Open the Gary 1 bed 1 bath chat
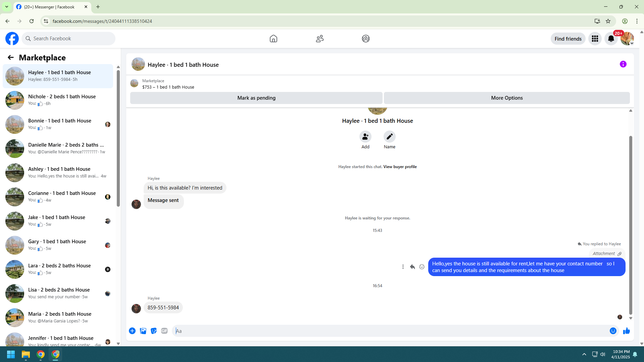The height and width of the screenshot is (362, 644). click(x=58, y=245)
